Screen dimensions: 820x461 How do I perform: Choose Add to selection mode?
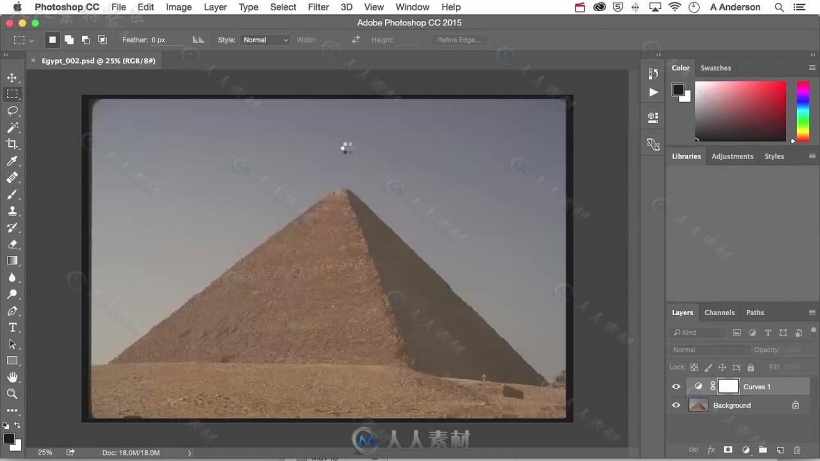click(69, 40)
